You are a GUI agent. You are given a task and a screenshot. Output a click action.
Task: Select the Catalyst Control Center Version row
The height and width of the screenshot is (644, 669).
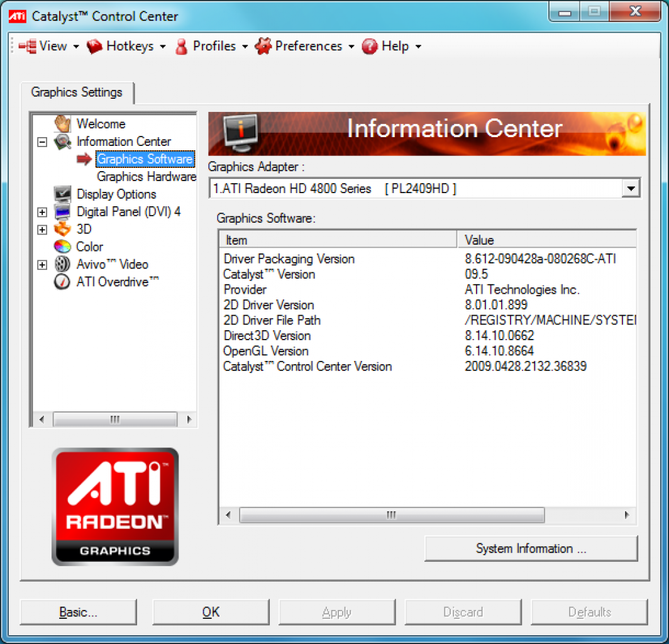(x=428, y=366)
